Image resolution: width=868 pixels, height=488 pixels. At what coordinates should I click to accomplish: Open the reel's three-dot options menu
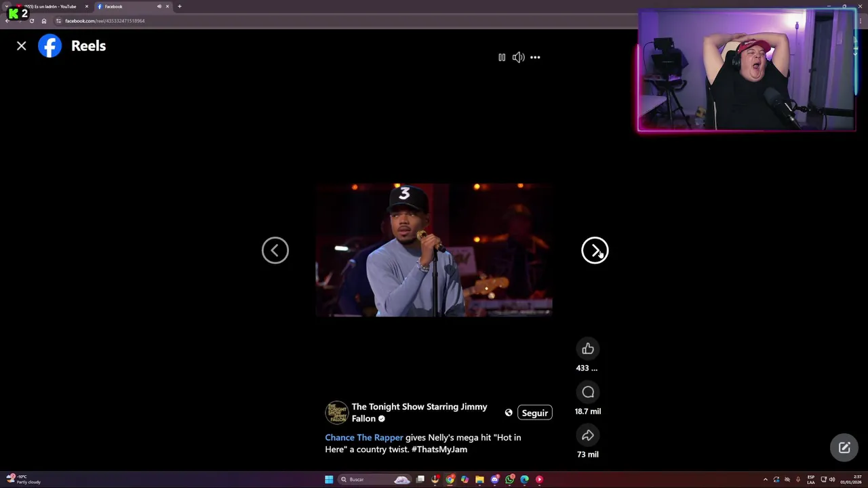pos(535,58)
